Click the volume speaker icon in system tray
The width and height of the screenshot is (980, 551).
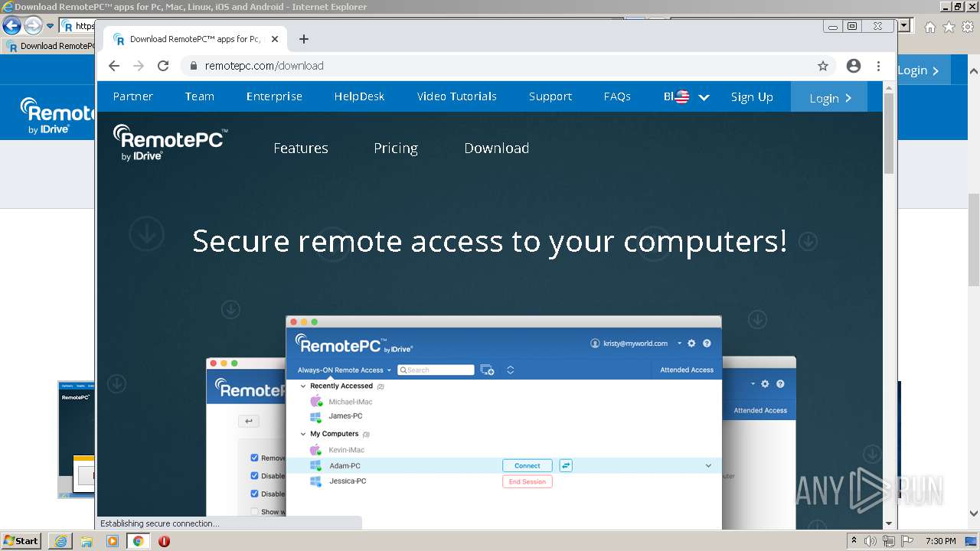[x=871, y=541]
